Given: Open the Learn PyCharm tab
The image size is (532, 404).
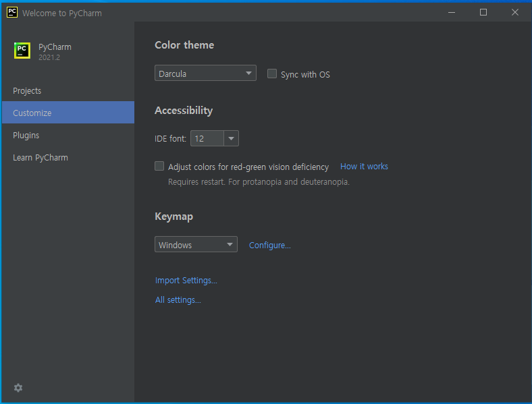Looking at the screenshot, I should click(68, 158).
